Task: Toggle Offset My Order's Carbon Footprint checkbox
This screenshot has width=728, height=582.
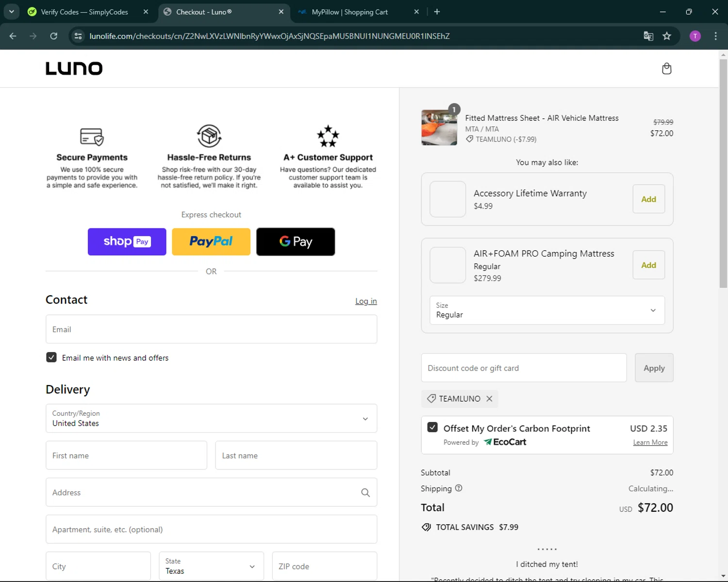Action: [432, 427]
